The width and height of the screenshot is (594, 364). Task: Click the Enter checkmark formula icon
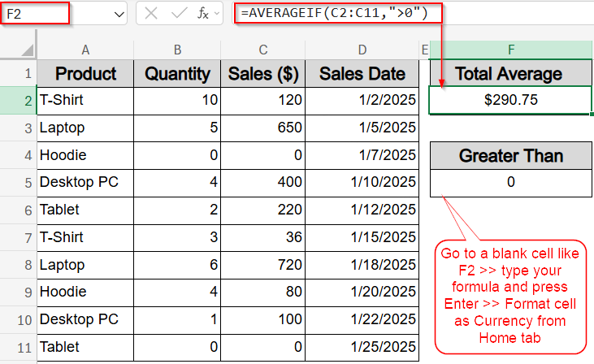179,14
